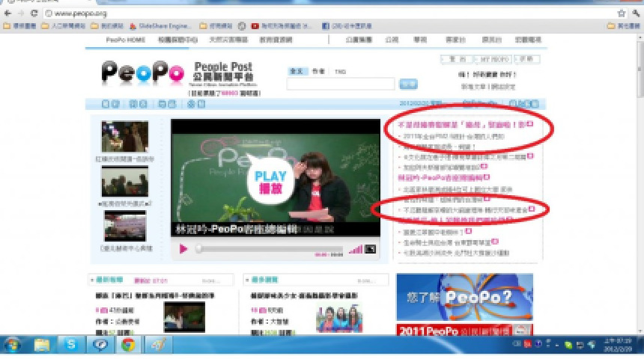This screenshot has height=359, width=644.
Task: Open the Chrome wrench settings menu
Action: point(636,13)
